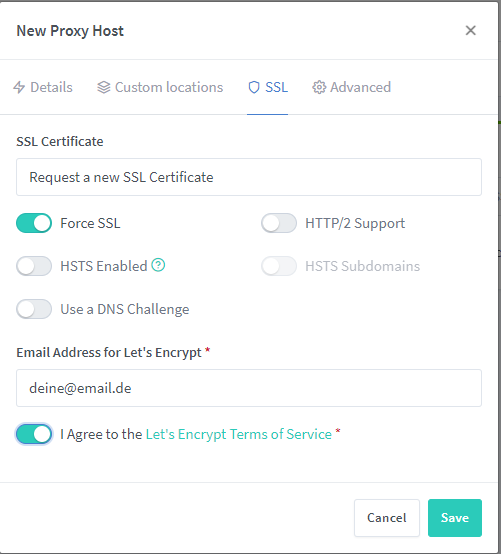Viewport: 501px width, 554px height.
Task: Click the gear icon beside Advanced
Action: pos(319,87)
